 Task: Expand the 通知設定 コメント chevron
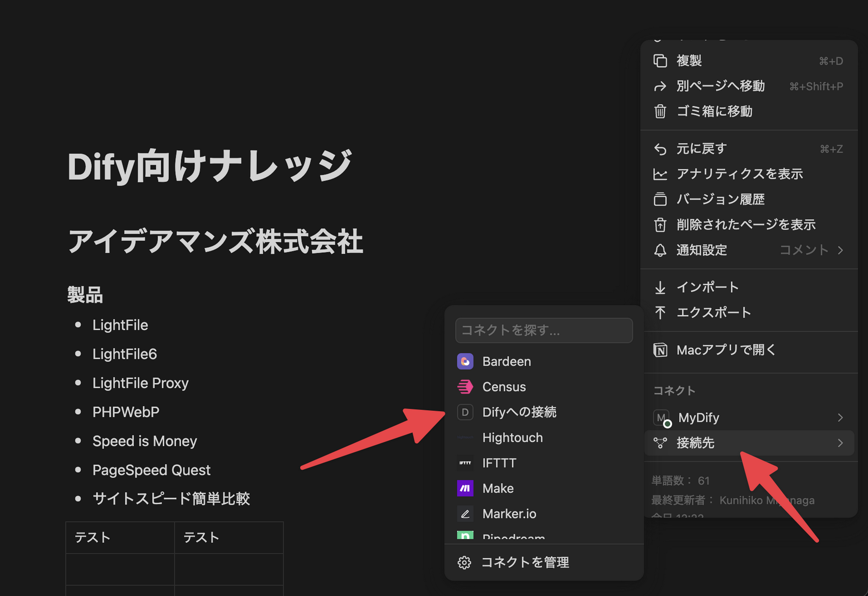(x=840, y=250)
